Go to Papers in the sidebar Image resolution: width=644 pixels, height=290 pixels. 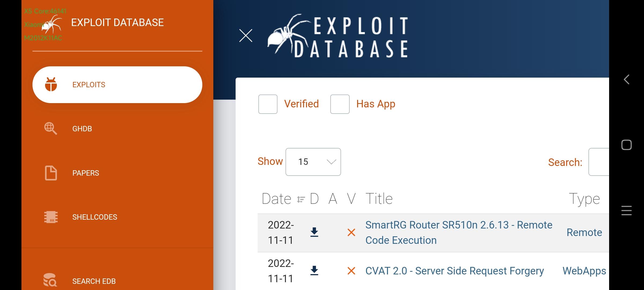click(86, 173)
